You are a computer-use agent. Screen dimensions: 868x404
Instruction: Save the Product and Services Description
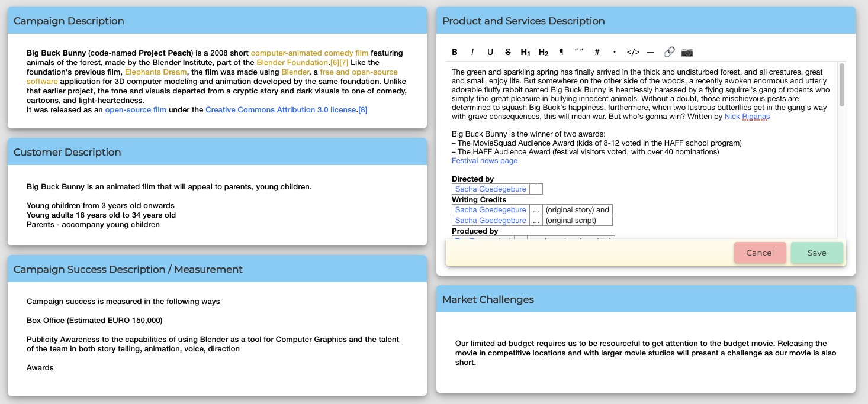(817, 253)
